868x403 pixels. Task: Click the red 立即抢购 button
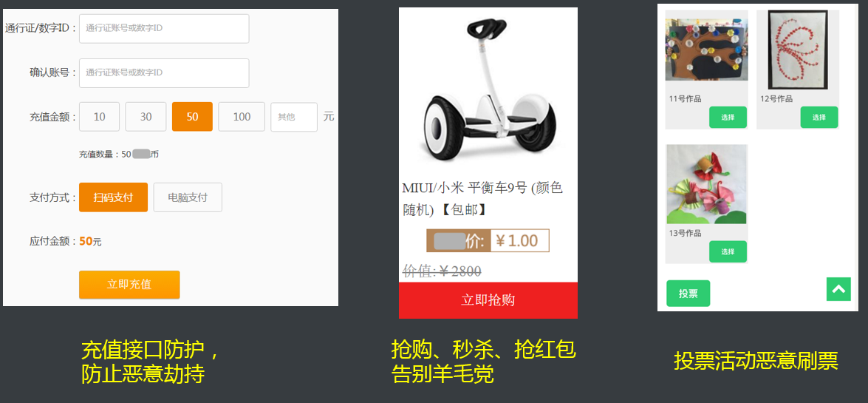[x=488, y=300]
